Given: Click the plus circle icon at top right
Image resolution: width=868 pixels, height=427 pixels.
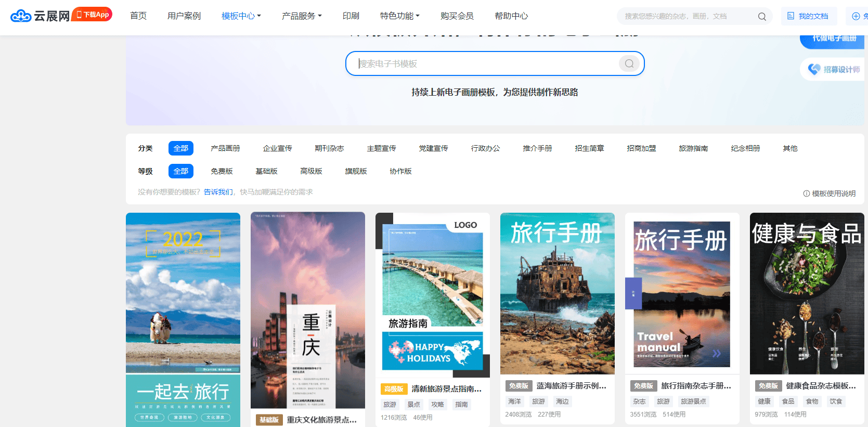Looking at the screenshot, I should click(856, 16).
